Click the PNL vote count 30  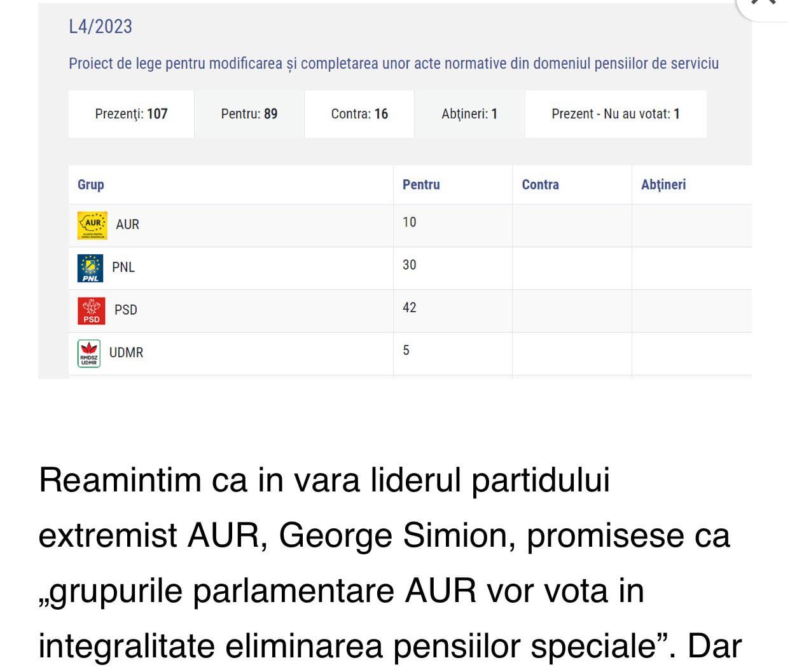pyautogui.click(x=410, y=265)
